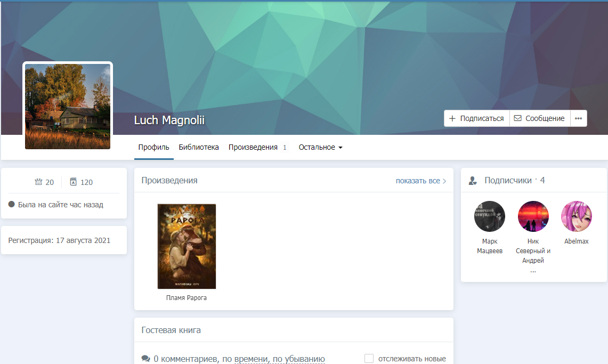This screenshot has width=608, height=364.
Task: Open the Пламя Рарога book cover
Action: [x=187, y=246]
